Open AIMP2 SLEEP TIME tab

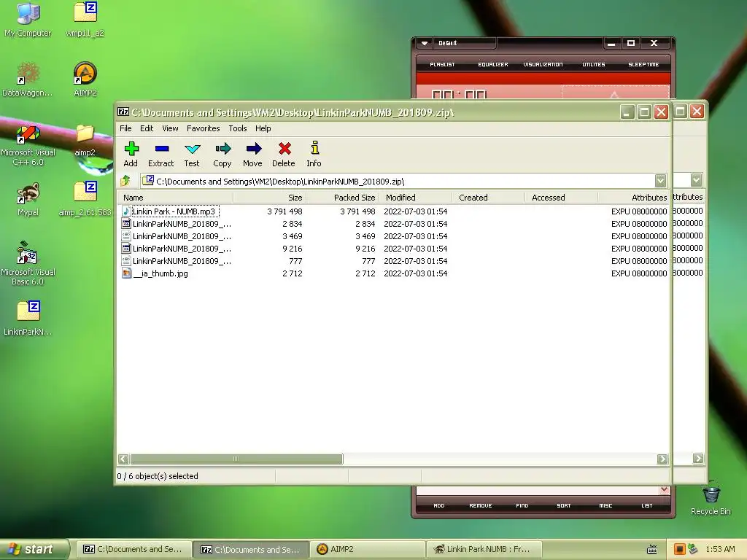(x=643, y=64)
